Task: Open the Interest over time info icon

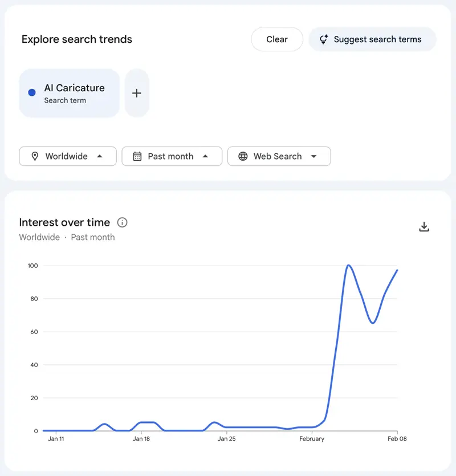Action: (x=122, y=223)
